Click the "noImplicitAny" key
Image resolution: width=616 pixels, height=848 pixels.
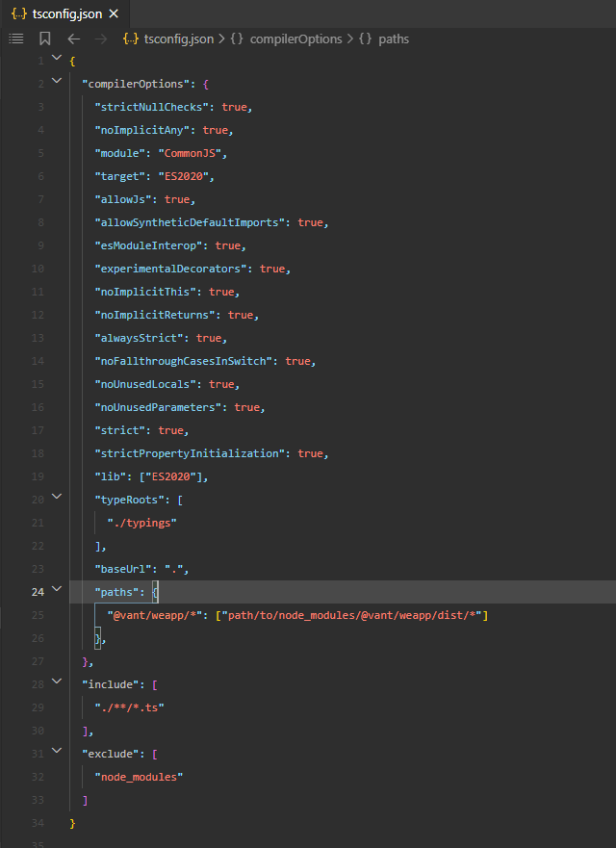pyautogui.click(x=141, y=130)
